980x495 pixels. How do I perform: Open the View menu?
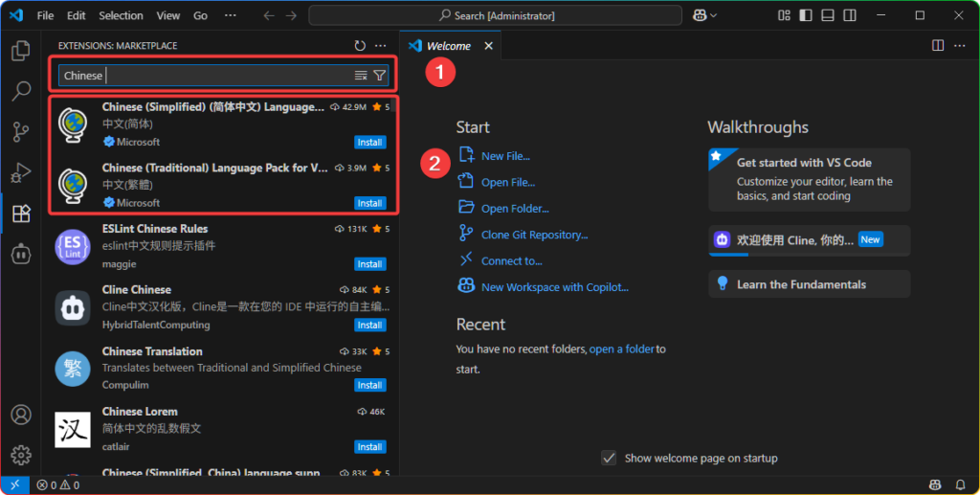168,15
